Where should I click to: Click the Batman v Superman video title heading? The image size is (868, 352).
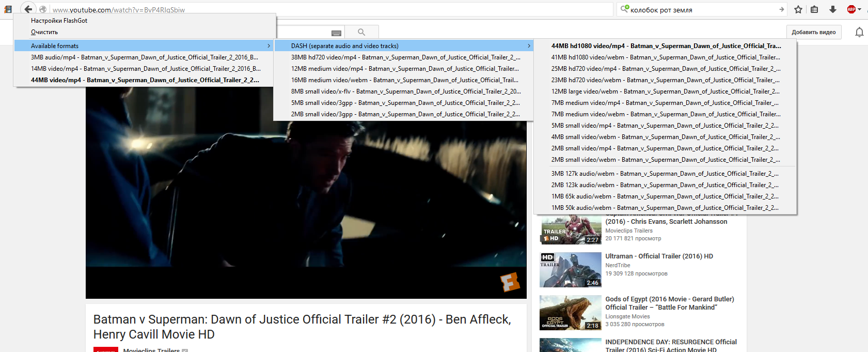302,327
